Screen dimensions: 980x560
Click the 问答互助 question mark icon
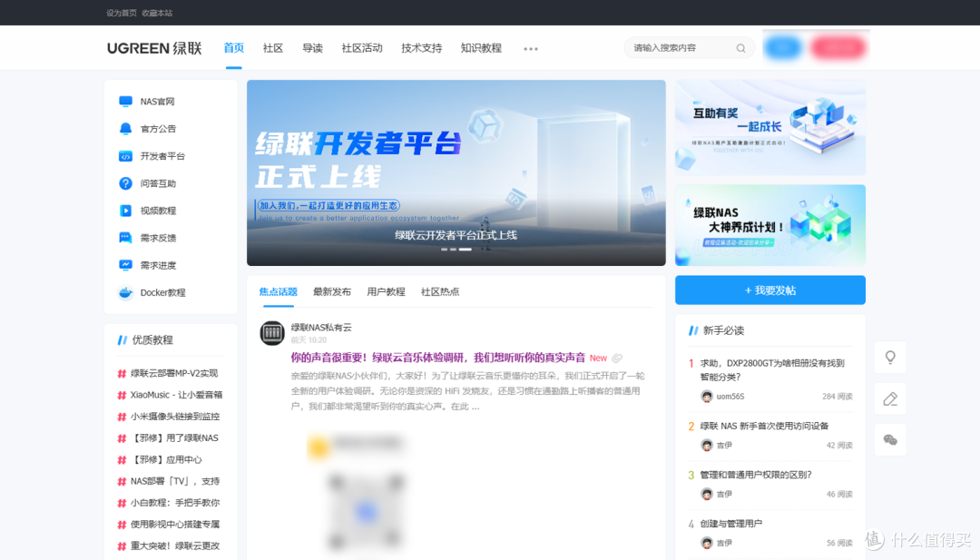[x=125, y=183]
